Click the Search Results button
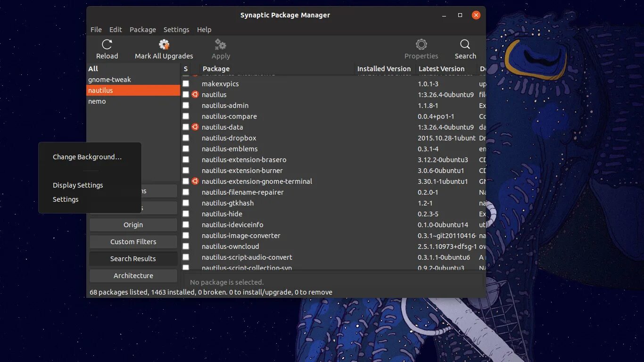644x362 pixels. pyautogui.click(x=133, y=259)
